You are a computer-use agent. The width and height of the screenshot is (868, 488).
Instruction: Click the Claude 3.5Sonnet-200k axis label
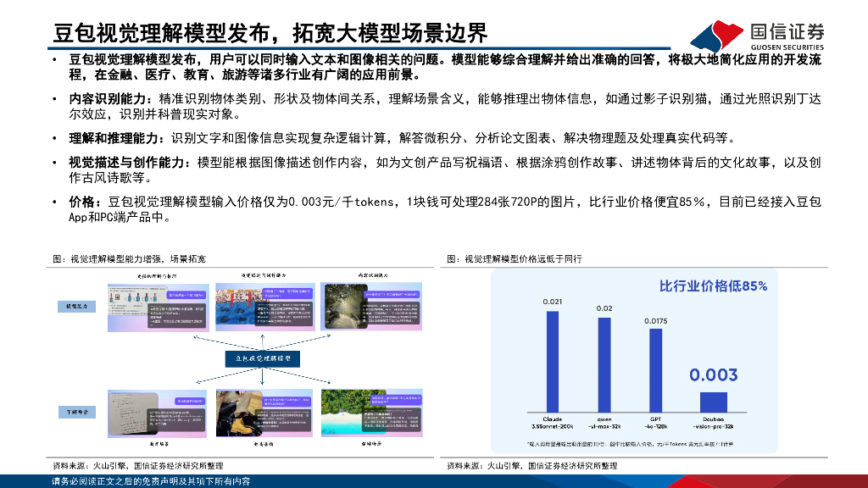(x=553, y=423)
